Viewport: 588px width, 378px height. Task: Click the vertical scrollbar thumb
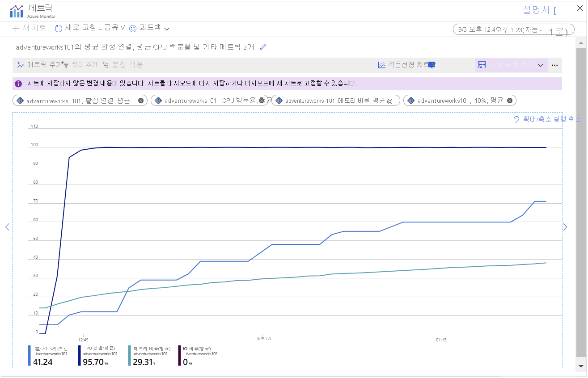click(x=581, y=203)
